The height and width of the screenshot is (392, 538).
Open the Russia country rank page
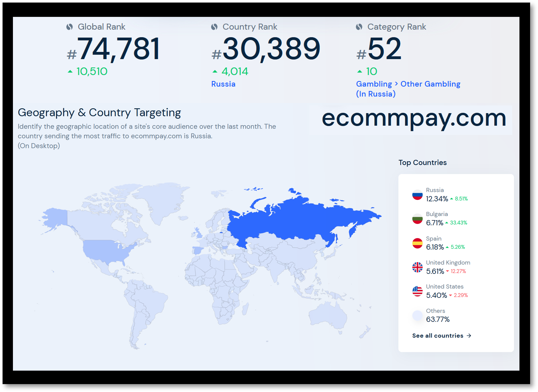[223, 84]
